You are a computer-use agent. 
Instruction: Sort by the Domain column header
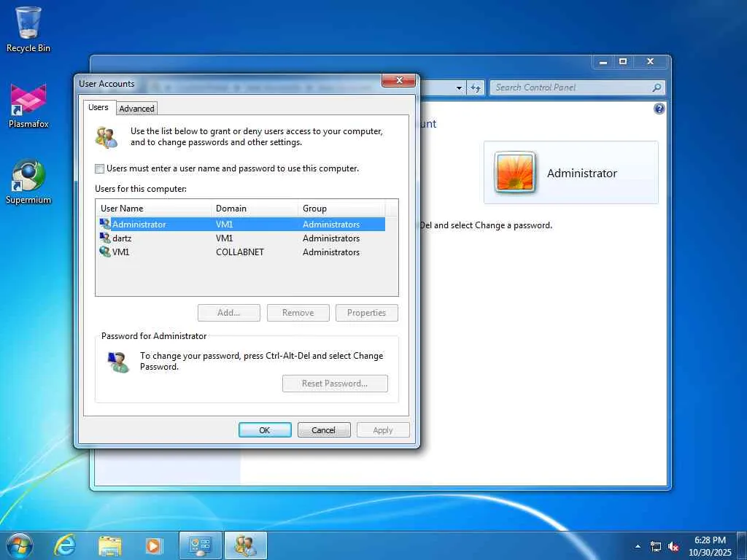(x=255, y=208)
